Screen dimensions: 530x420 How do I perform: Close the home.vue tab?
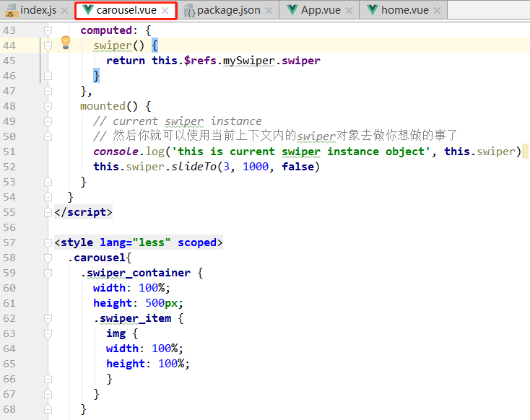(437, 11)
